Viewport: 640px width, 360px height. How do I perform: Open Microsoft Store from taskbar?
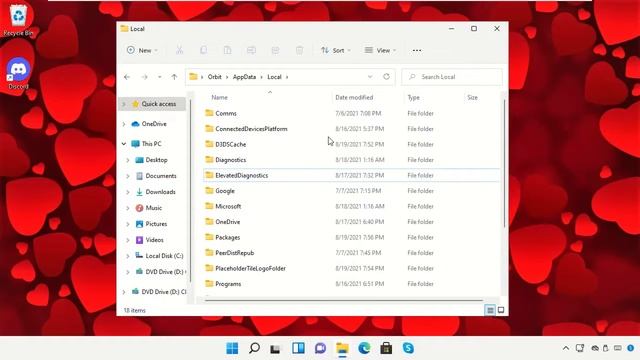coord(386,348)
